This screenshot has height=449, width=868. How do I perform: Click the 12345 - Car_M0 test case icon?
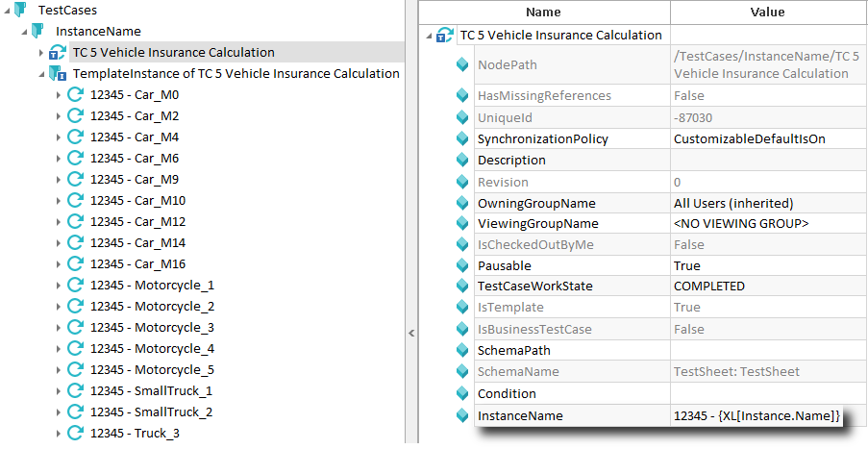point(75,95)
